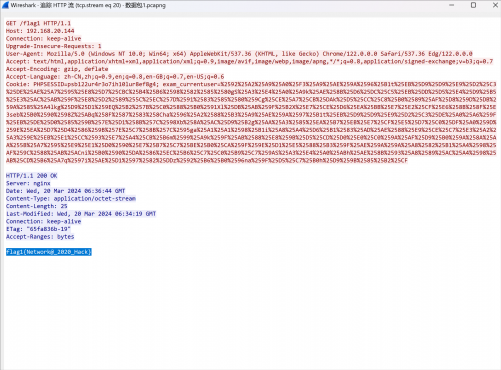Click the 'GET /flag1 HTTP/1.1' request line
The image size is (501, 370).
coord(38,23)
